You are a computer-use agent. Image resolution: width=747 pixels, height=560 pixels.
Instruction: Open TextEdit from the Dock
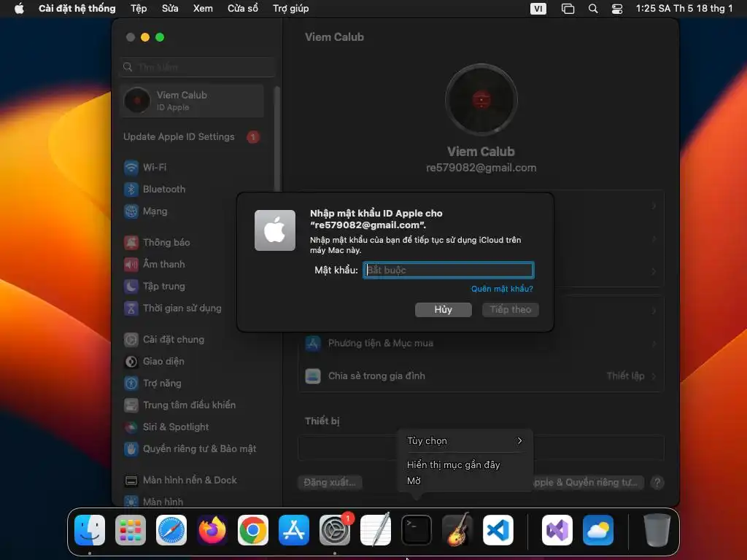point(376,530)
